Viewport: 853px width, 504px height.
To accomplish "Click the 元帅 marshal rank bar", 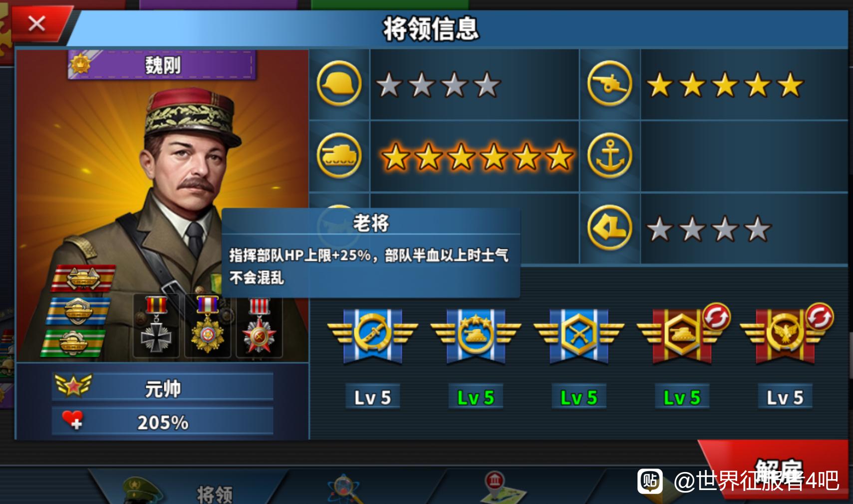I will tap(163, 387).
